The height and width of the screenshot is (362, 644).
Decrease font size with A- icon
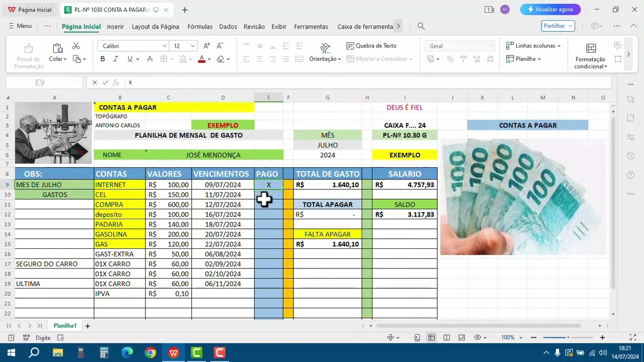[x=220, y=46]
